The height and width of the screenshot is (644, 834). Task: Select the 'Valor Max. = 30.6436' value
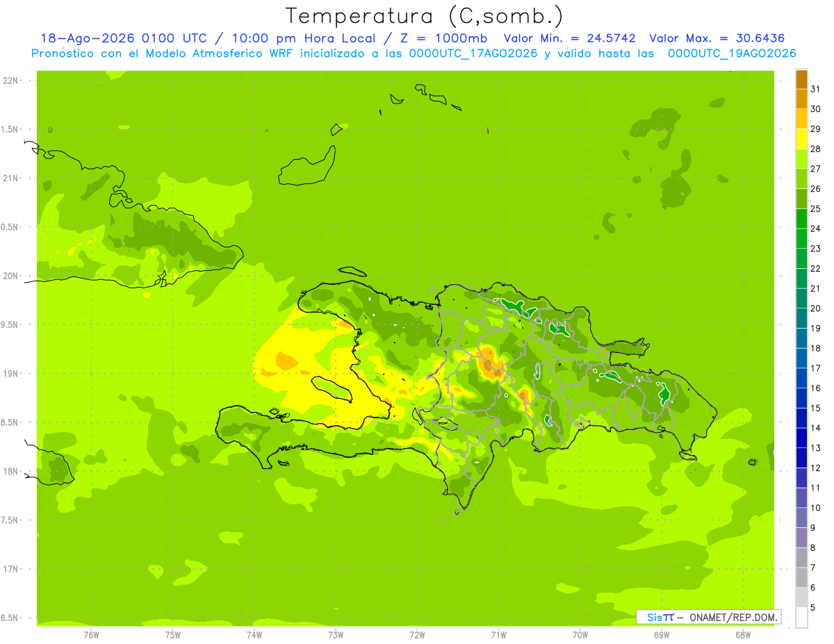(718, 38)
